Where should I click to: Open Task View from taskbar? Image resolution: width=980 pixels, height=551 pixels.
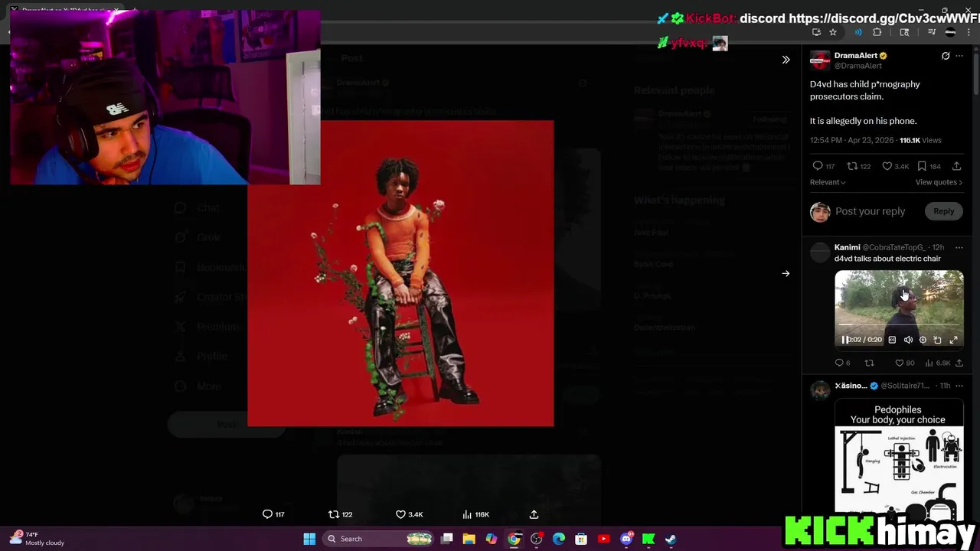click(447, 539)
